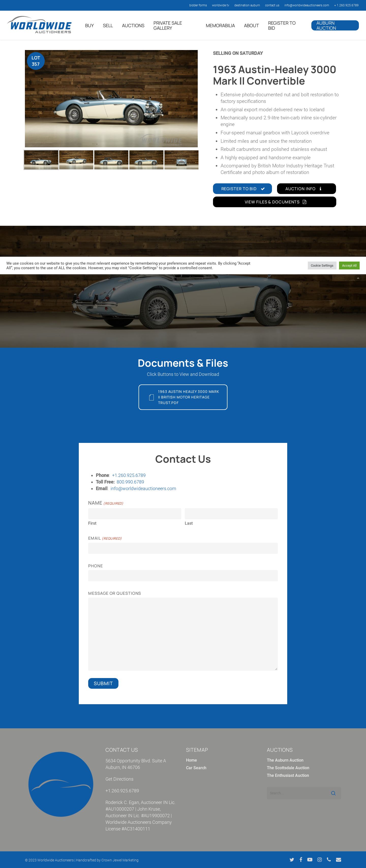Open the British Motor Heritage Trust PDF
Viewport: 366px width, 868px height.
tap(183, 397)
